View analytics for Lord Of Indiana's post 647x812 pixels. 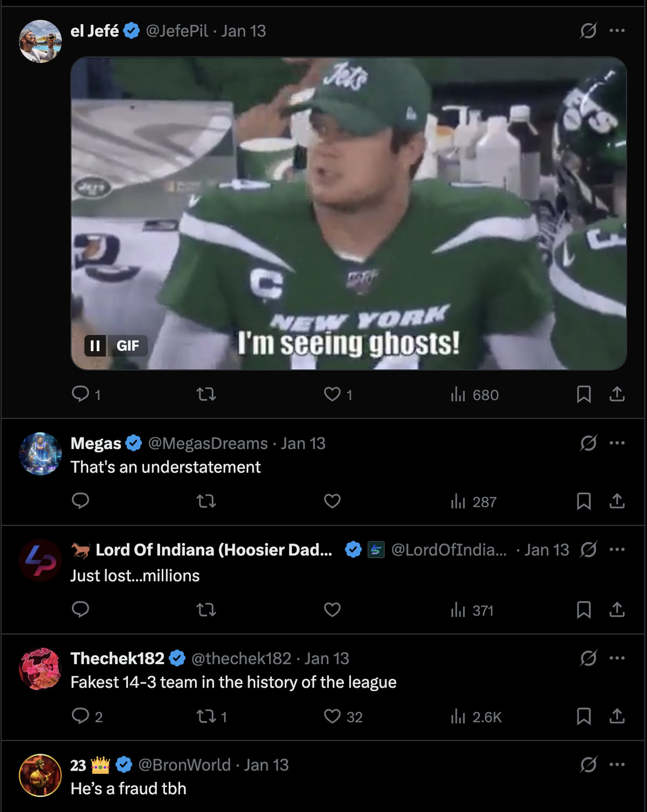pos(472,610)
